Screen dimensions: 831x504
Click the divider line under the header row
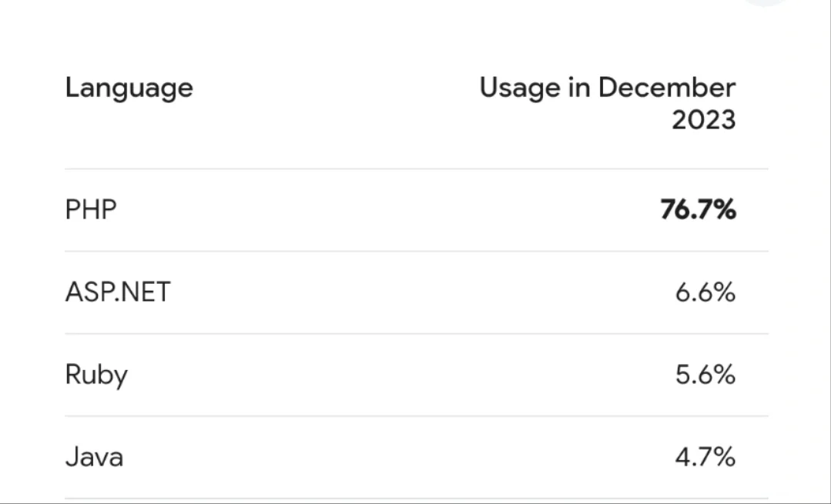click(416, 169)
